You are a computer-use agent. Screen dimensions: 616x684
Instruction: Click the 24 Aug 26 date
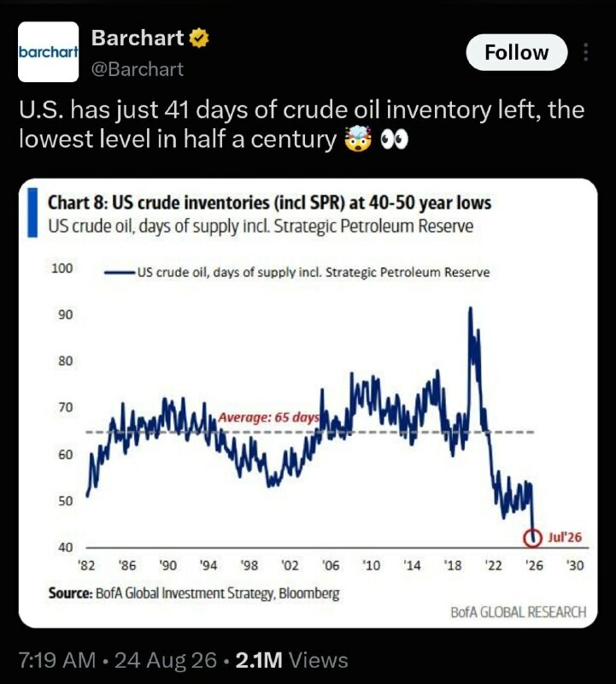pos(165,659)
